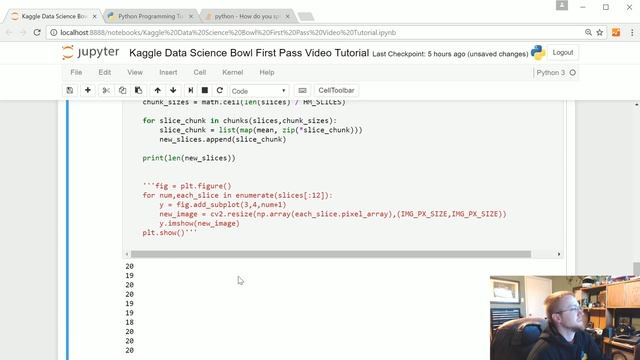Copy selected cells icon

pyautogui.click(x=122, y=90)
